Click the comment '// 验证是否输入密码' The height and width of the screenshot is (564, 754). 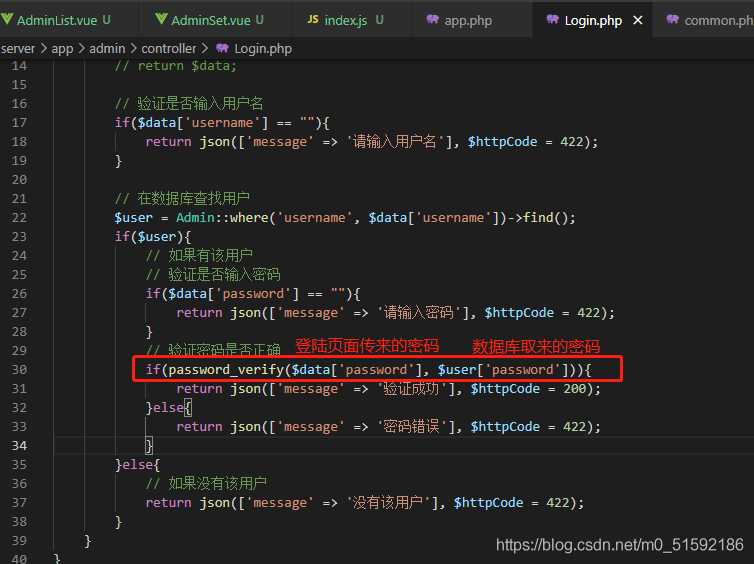pyautogui.click(x=213, y=275)
